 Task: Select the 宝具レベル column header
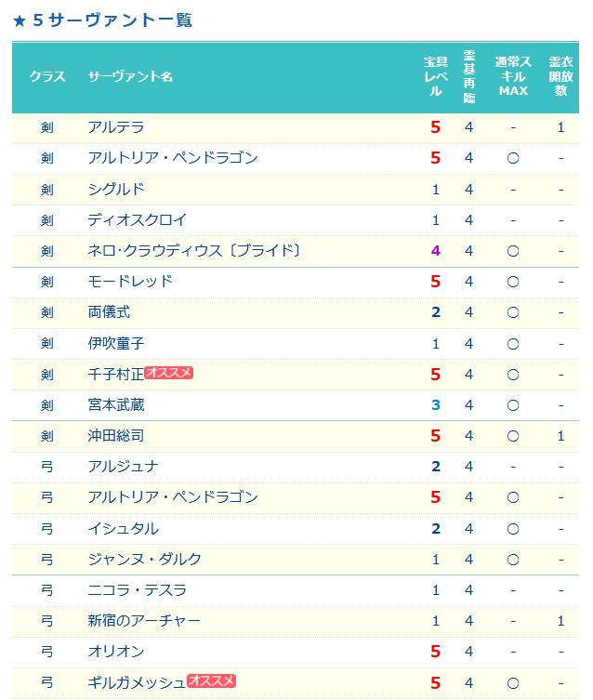pos(436,76)
